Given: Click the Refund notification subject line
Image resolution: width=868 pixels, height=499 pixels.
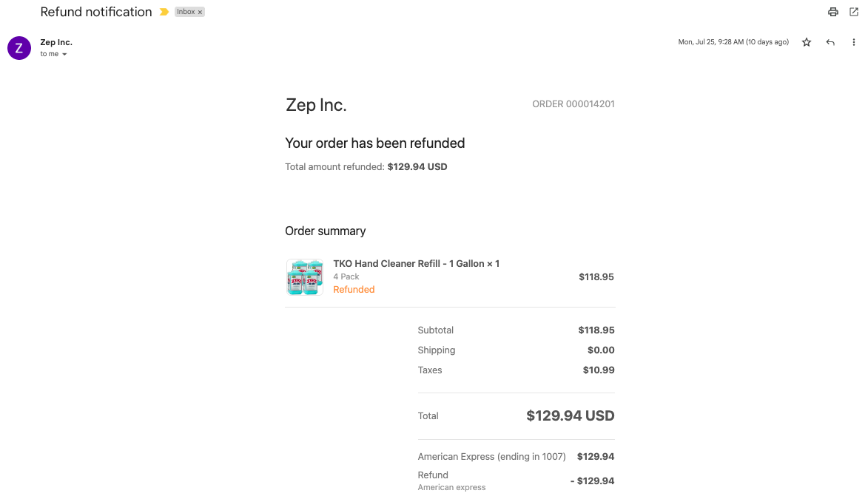Looking at the screenshot, I should pos(95,12).
